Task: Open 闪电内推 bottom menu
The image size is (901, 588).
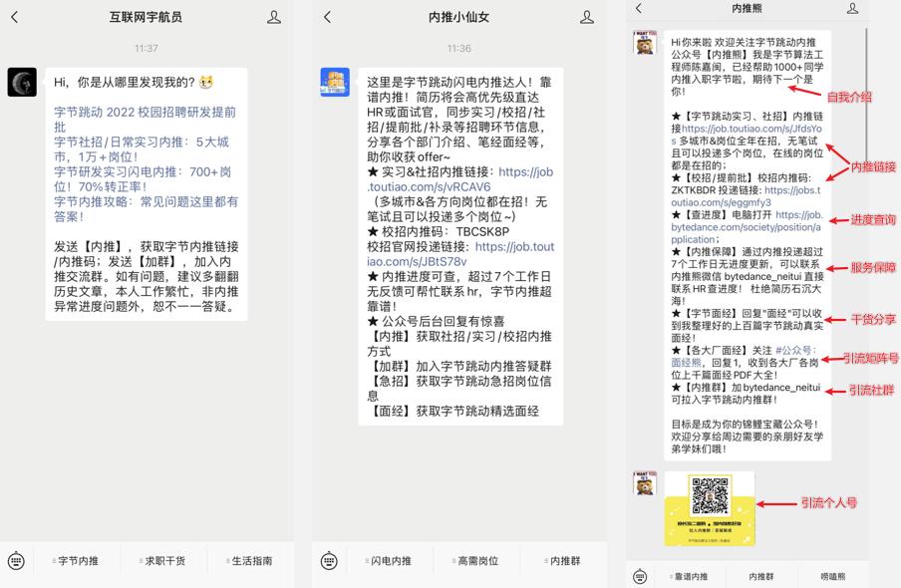Action: coord(389,561)
